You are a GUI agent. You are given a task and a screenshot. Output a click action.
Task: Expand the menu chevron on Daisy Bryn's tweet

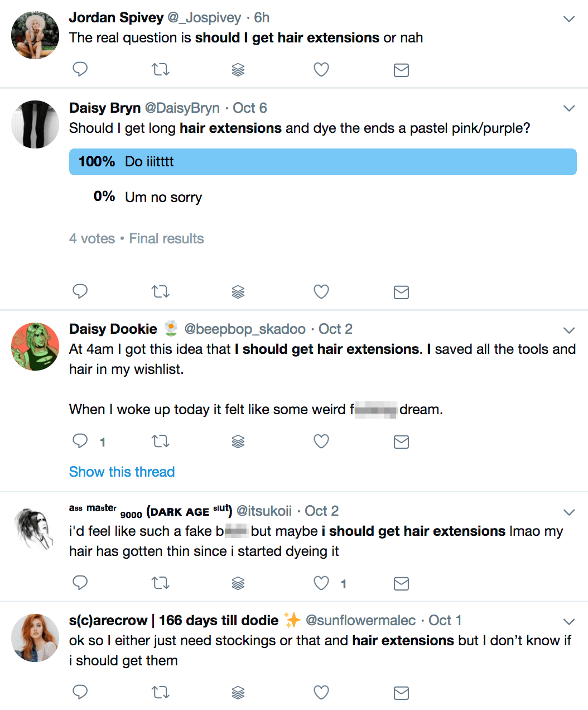(569, 108)
